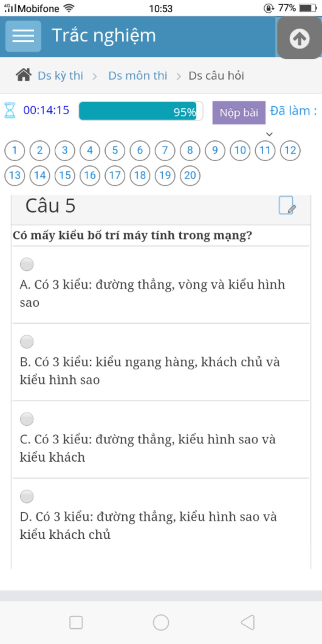Tap the scroll-to-top arrow icon
The image size is (322, 644).
pos(299,38)
